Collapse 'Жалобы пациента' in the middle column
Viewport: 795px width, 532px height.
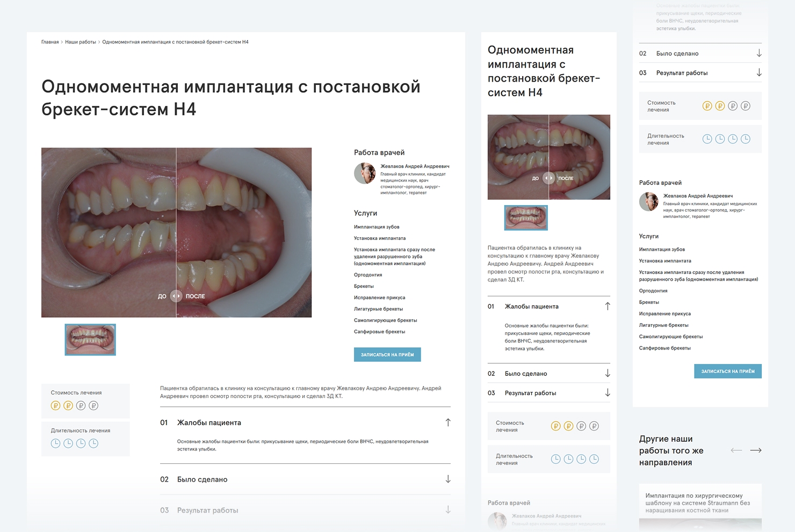coord(549,307)
